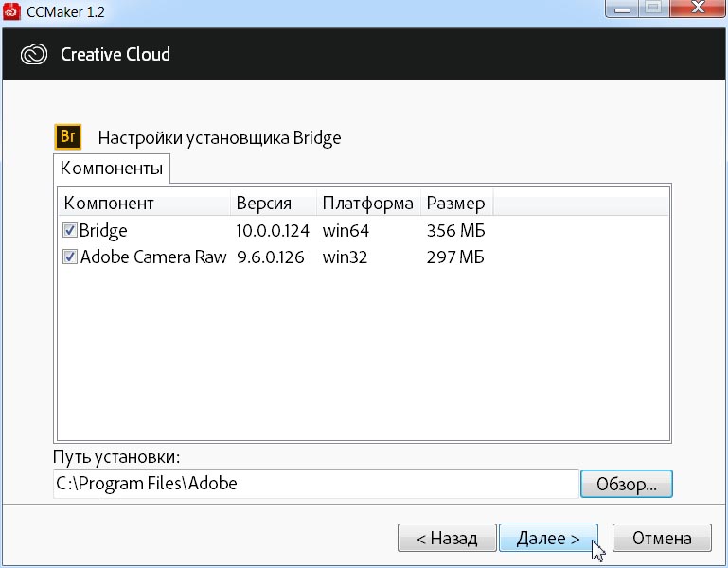The width and height of the screenshot is (728, 568).
Task: Click the install path input field
Action: [315, 484]
